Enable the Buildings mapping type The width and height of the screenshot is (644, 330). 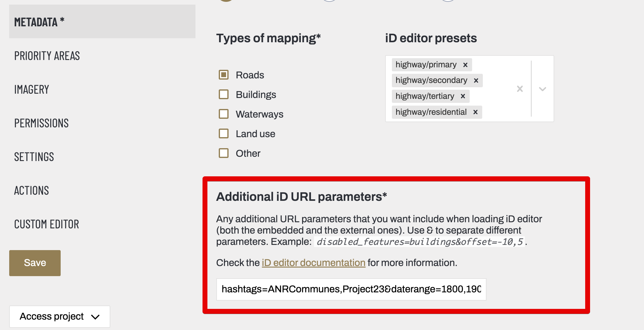coord(224,94)
